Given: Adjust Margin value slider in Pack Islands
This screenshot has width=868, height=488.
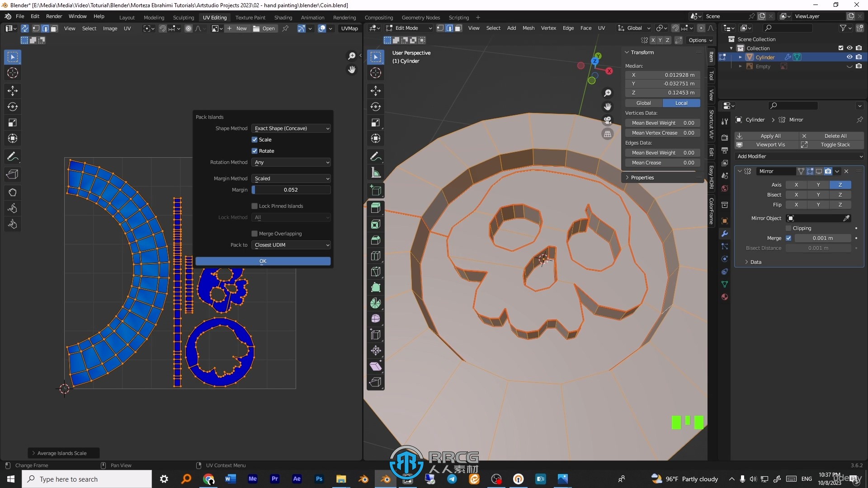Looking at the screenshot, I should [x=290, y=189].
